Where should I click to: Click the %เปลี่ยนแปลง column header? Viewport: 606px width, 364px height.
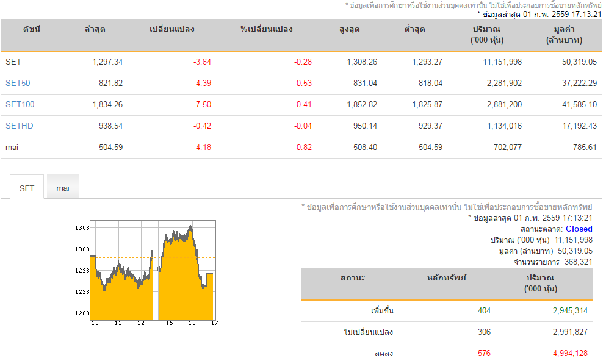click(267, 29)
